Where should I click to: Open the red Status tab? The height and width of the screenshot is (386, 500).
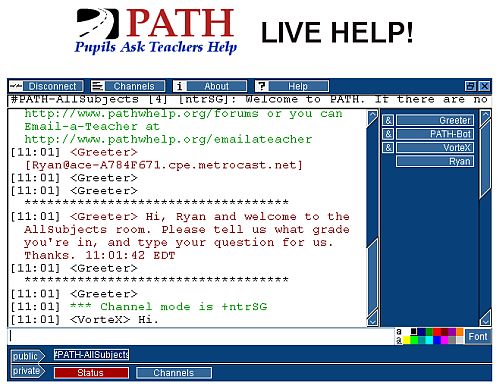click(x=91, y=373)
